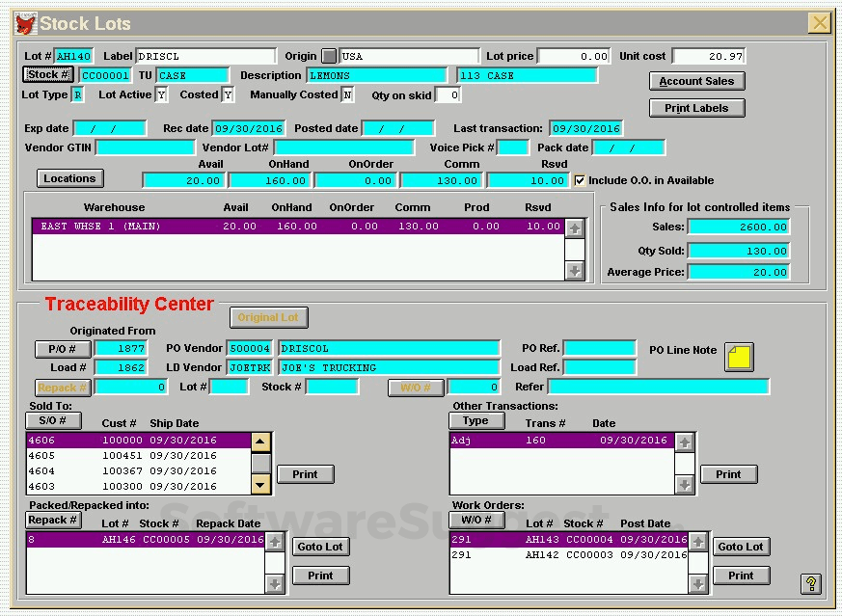
Task: Click Print Labels
Action: 696,107
